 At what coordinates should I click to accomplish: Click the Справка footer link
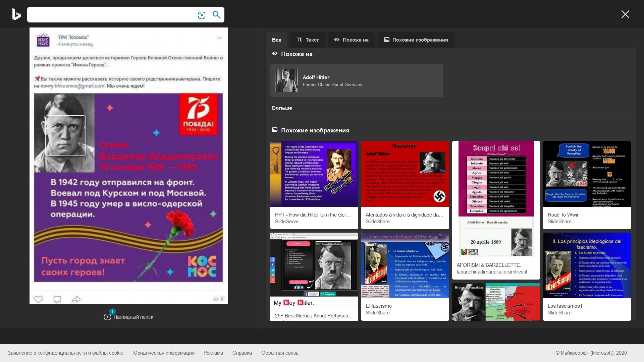click(242, 353)
